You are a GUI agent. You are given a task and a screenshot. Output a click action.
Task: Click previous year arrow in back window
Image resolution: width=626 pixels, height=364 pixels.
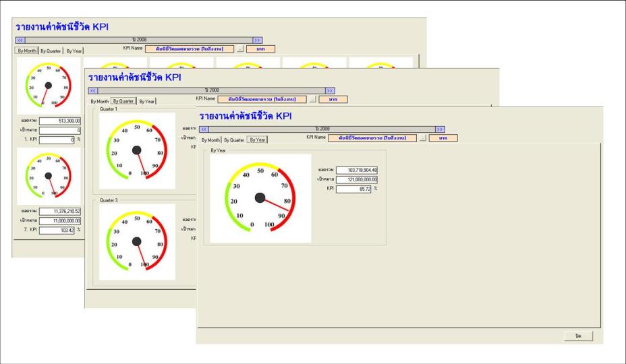click(20, 40)
